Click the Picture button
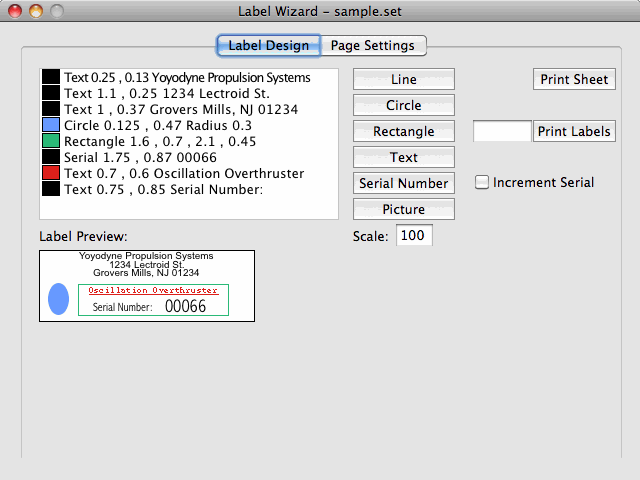 pos(404,209)
